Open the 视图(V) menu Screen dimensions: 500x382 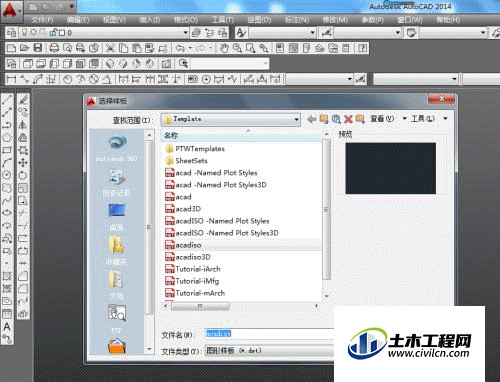[x=114, y=20]
